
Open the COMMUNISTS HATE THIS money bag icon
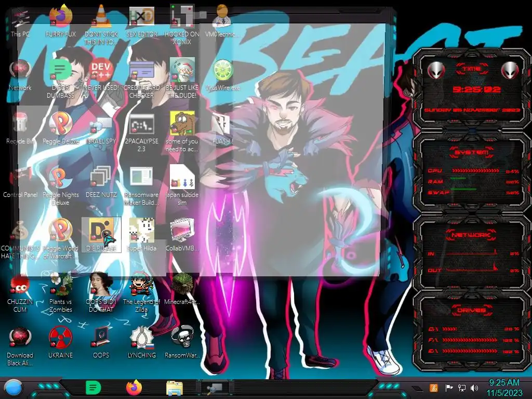(x=20, y=239)
